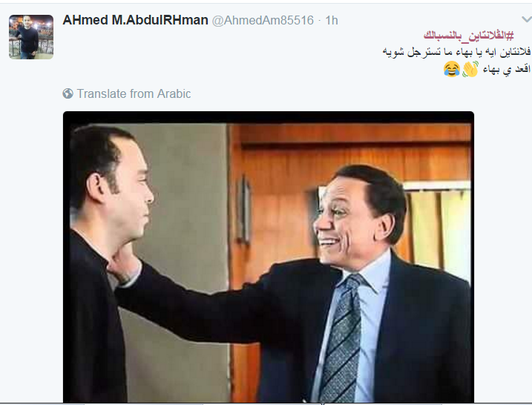Click the man in the black shirt in photo

pos(107,265)
